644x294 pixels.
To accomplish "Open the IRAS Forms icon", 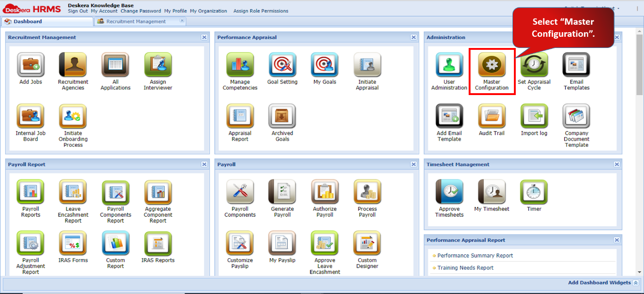I will coord(73,244).
